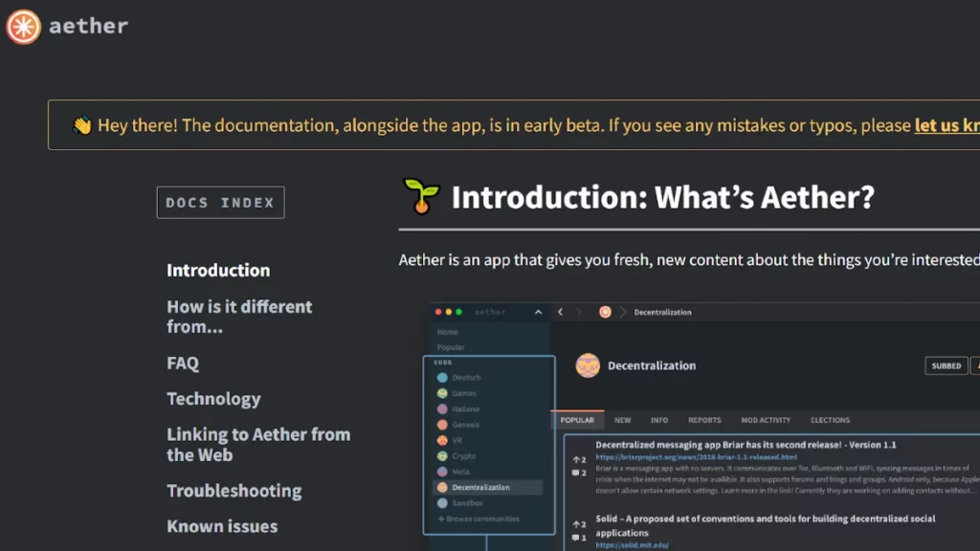Click the Sandbox community icon
The width and height of the screenshot is (980, 551).
tap(442, 503)
